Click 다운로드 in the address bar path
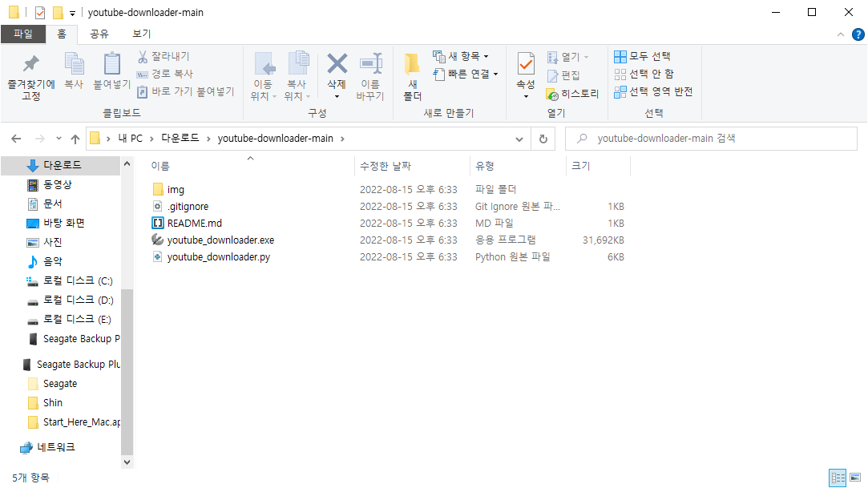The height and width of the screenshot is (488, 868). pyautogui.click(x=180, y=139)
